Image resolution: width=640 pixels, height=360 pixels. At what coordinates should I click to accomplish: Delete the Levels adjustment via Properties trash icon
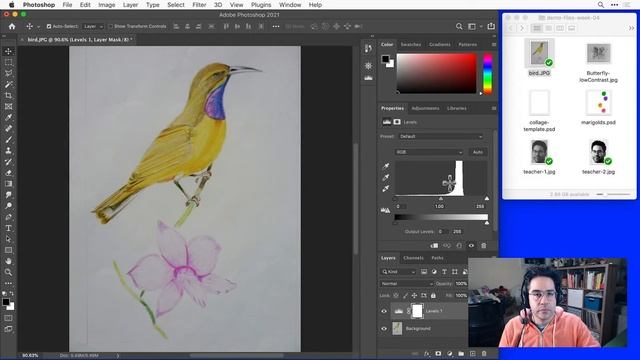(x=484, y=246)
